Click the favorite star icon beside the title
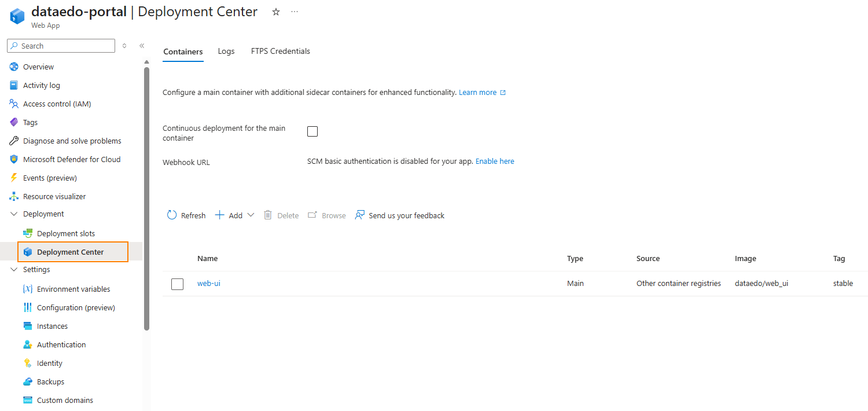Screen dimensions: 868x411 pyautogui.click(x=276, y=12)
